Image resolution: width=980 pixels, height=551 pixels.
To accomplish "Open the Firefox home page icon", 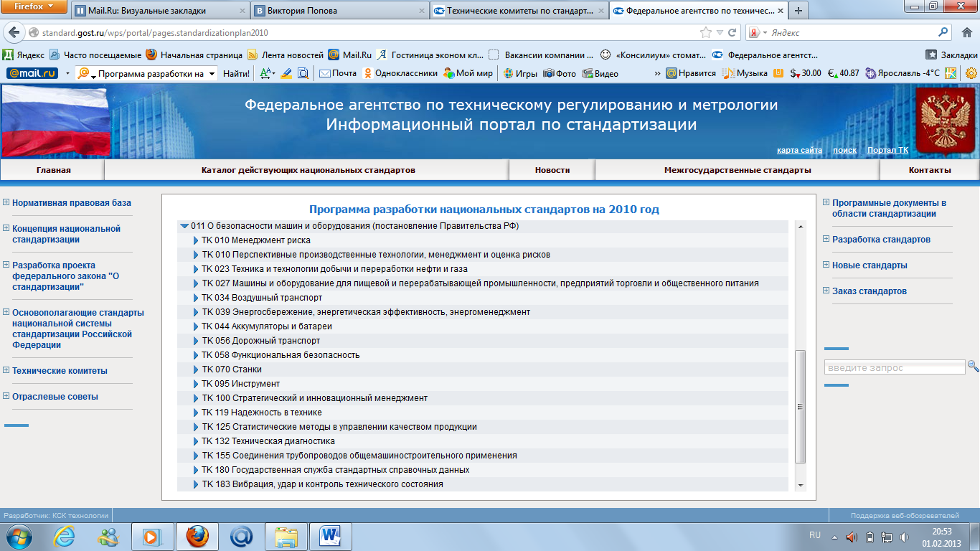I will [x=966, y=33].
